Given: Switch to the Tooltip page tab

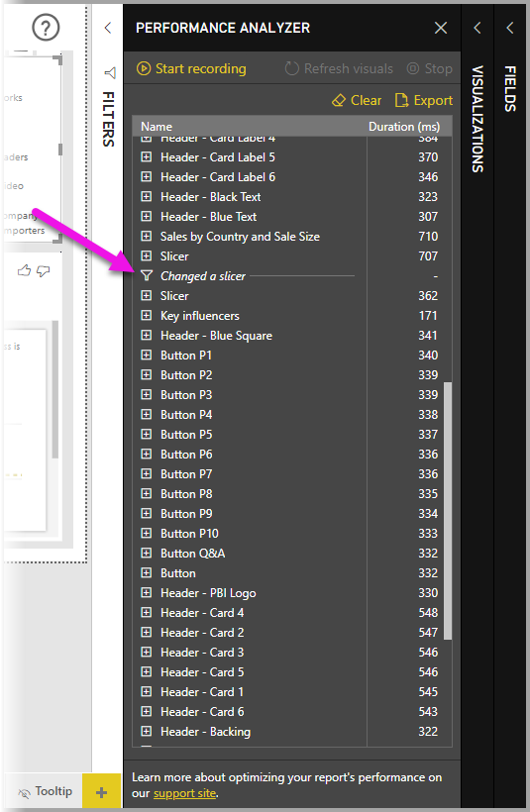Looking at the screenshot, I should (x=45, y=791).
